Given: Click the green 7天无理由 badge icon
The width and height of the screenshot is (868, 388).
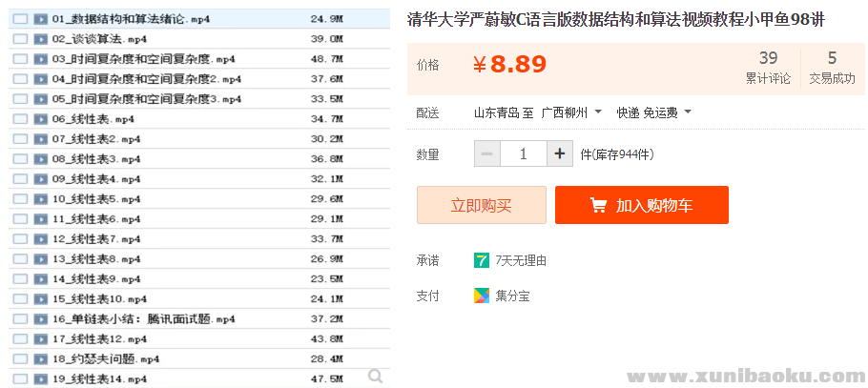Looking at the screenshot, I should click(x=482, y=260).
